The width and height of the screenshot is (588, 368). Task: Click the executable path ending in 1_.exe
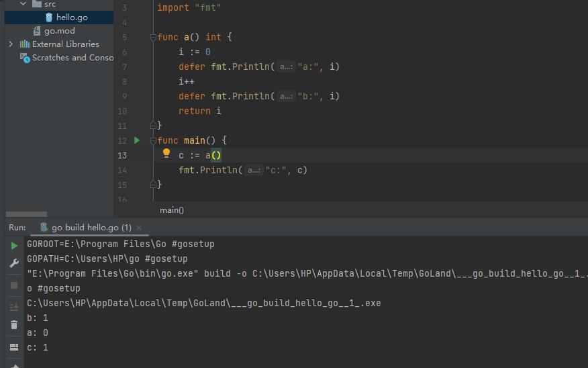[x=204, y=303]
